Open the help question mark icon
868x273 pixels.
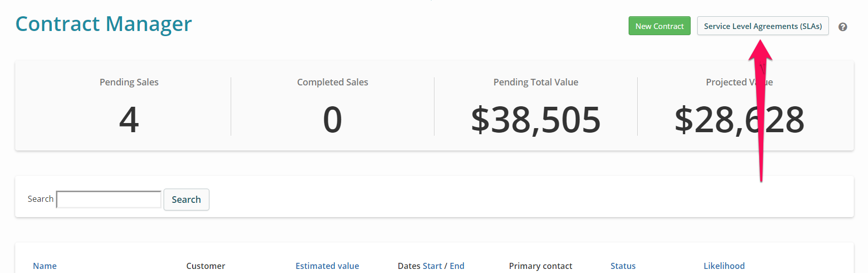[843, 27]
